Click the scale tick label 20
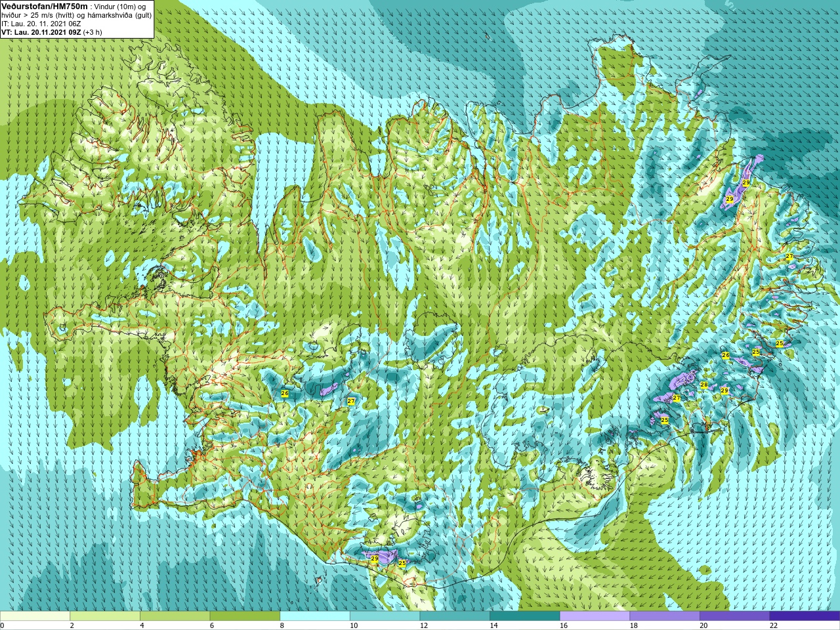The height and width of the screenshot is (630, 840). pyautogui.click(x=703, y=625)
